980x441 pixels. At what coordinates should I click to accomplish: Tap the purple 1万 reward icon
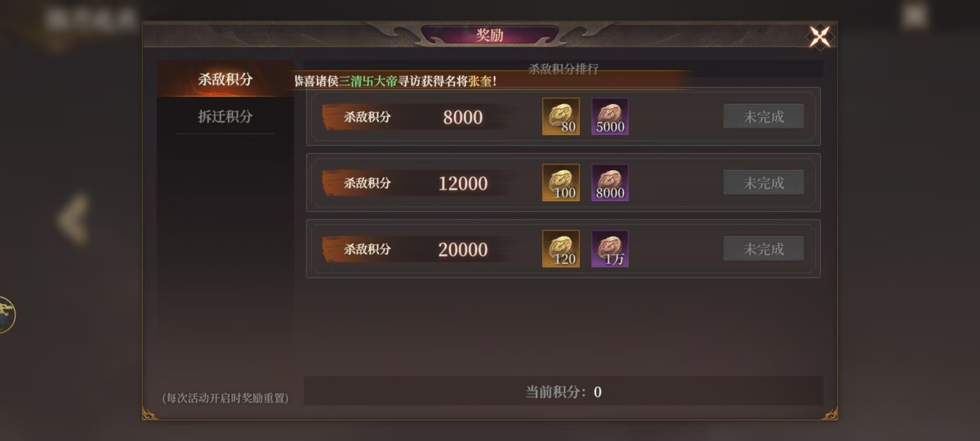click(610, 249)
